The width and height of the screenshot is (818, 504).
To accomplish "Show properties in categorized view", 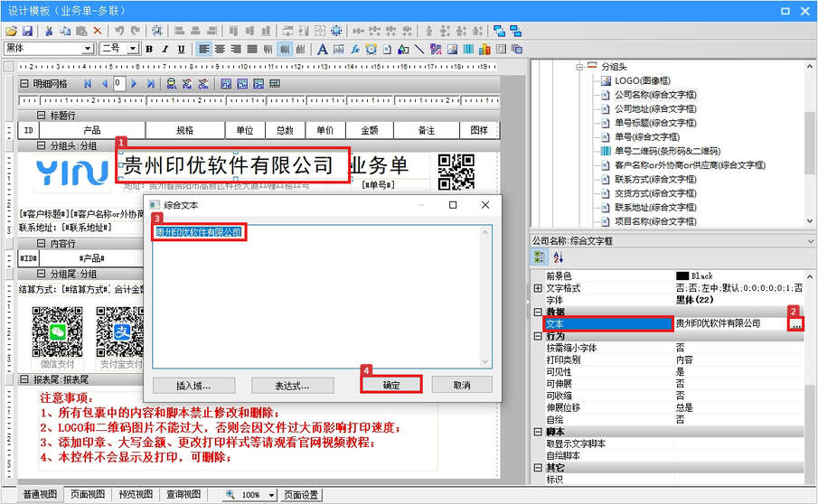I will pyautogui.click(x=540, y=257).
